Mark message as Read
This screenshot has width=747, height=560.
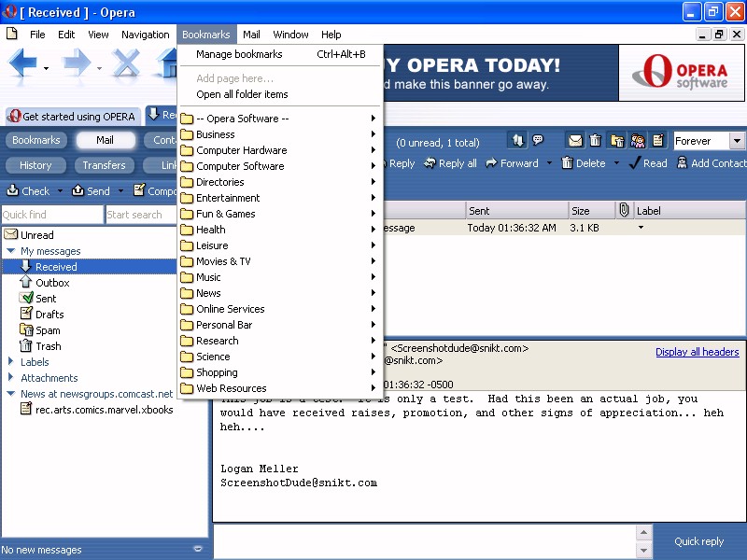pyautogui.click(x=648, y=163)
